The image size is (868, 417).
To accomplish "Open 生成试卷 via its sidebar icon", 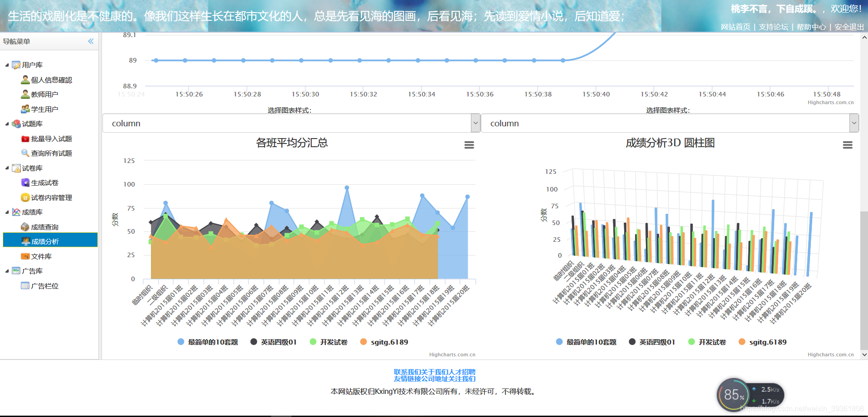I will coord(25,182).
